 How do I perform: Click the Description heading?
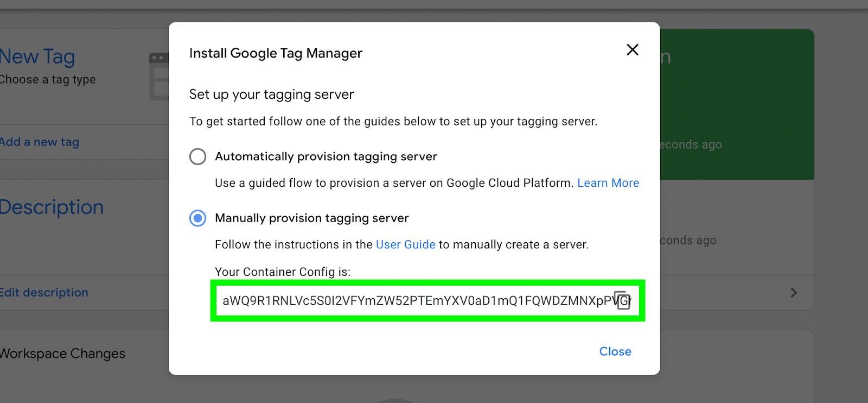click(x=51, y=207)
